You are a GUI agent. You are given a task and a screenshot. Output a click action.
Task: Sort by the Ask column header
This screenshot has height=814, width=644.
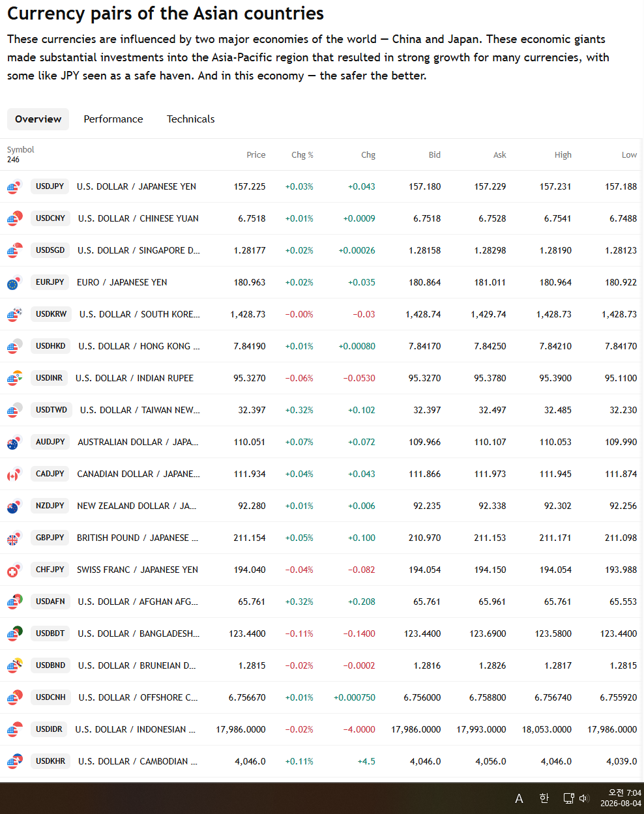[500, 155]
